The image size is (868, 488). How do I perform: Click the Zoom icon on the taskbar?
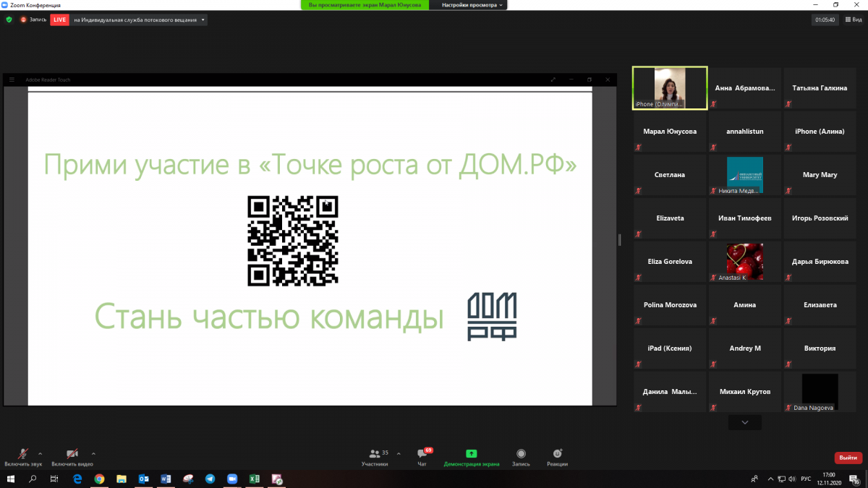[232, 479]
